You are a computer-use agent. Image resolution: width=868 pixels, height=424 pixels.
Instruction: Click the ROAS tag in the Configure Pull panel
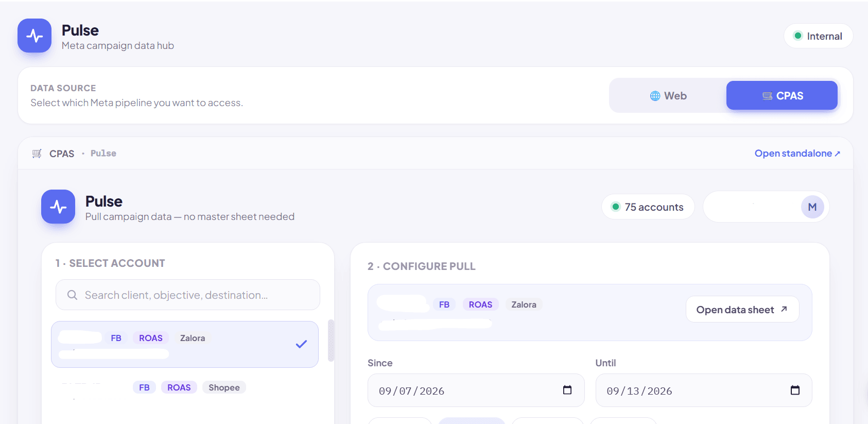pos(480,304)
